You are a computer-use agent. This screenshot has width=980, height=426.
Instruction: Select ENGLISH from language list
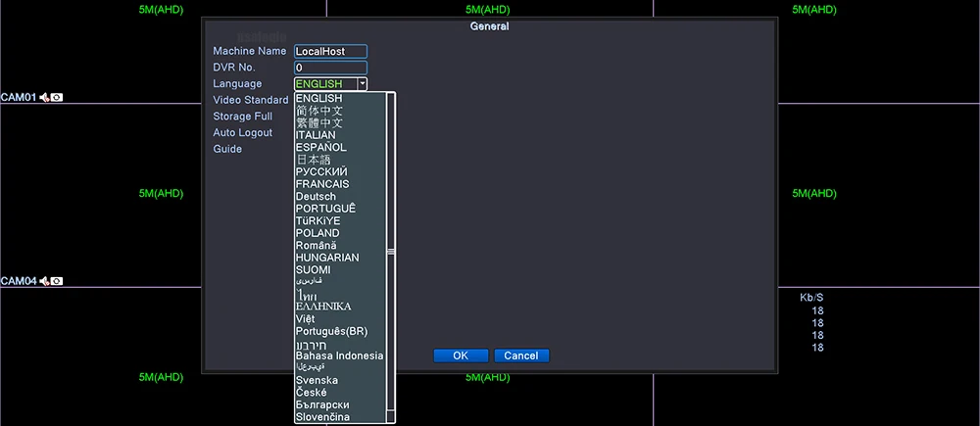click(340, 98)
